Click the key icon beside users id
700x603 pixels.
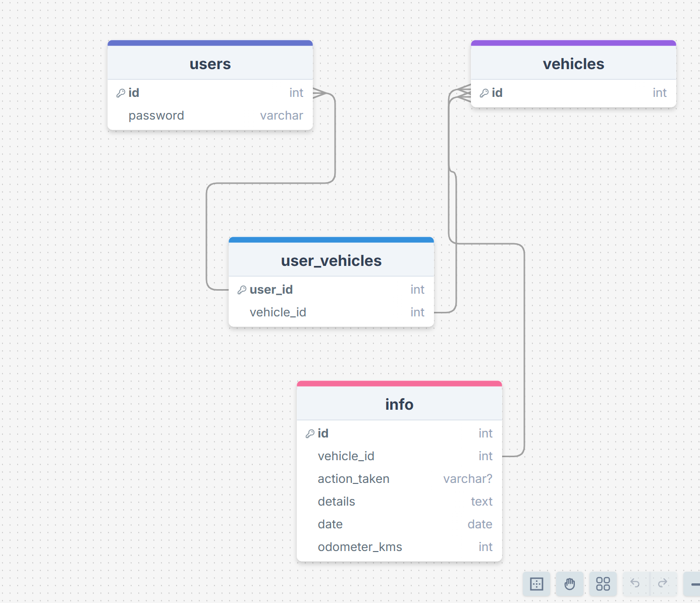point(121,93)
